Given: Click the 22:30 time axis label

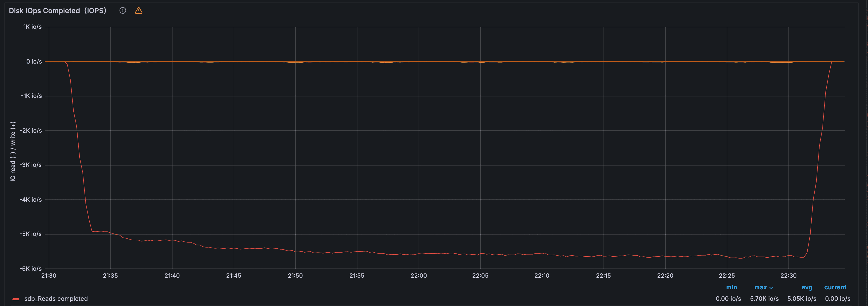Looking at the screenshot, I should coord(788,275).
